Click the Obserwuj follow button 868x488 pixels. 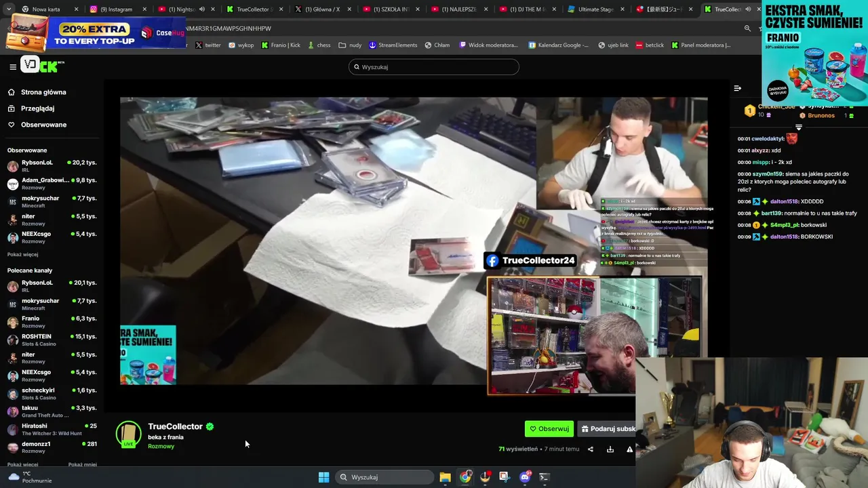[549, 429]
